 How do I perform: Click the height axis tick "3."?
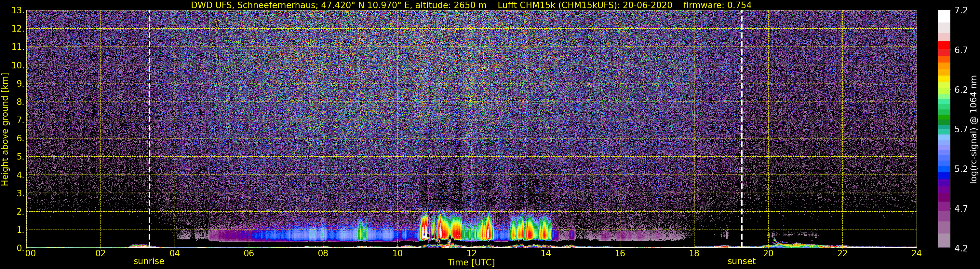20,193
